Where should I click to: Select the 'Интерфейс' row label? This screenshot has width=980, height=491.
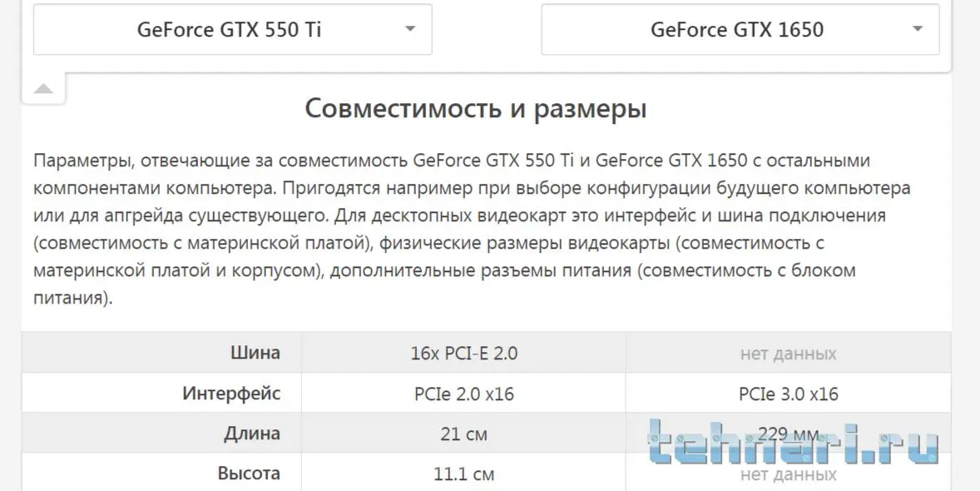click(x=231, y=393)
